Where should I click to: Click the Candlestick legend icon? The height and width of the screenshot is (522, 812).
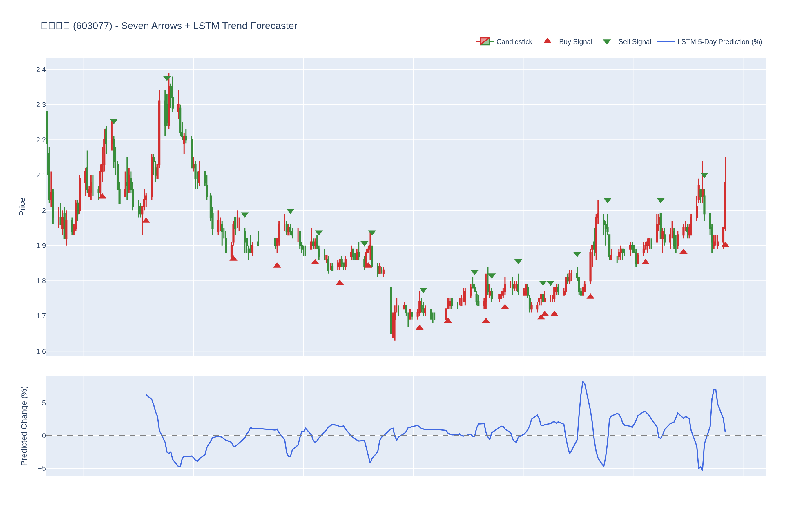[x=485, y=41]
